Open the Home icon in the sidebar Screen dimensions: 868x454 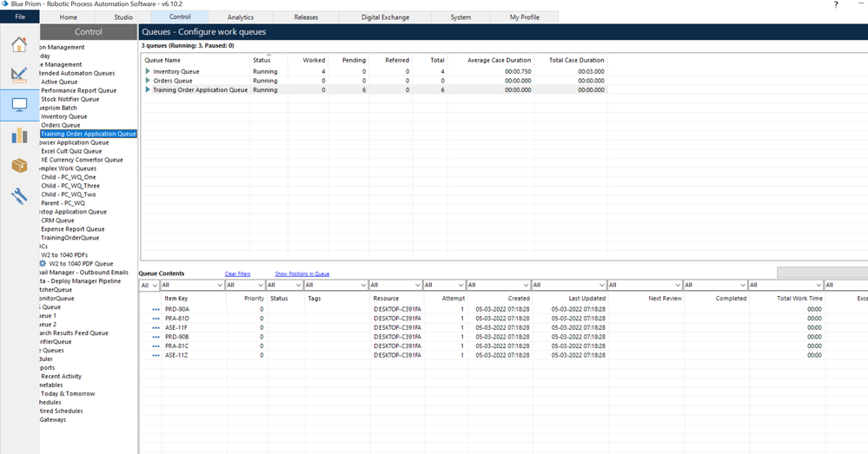tap(19, 45)
